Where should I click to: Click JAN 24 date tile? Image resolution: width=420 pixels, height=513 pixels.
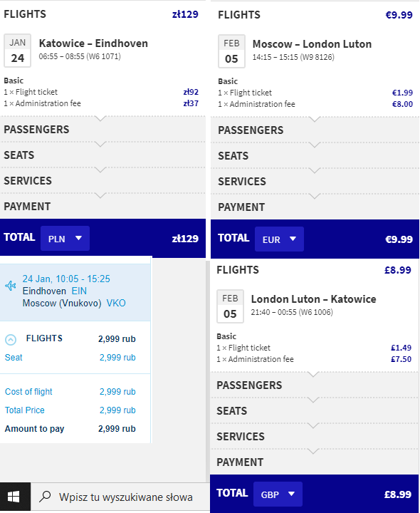coord(18,51)
